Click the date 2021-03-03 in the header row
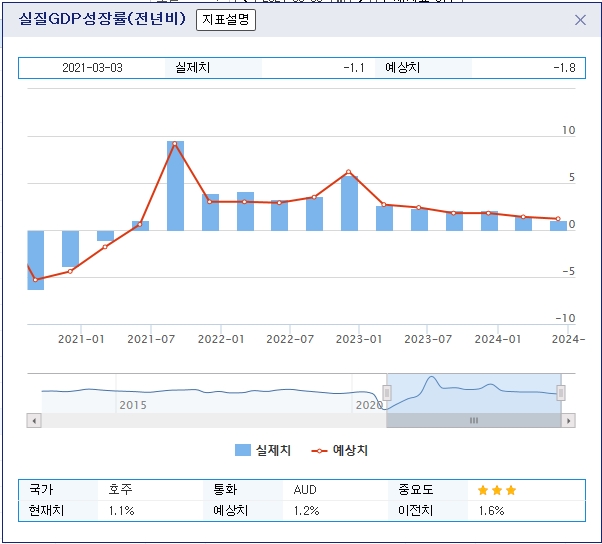This screenshot has width=602, height=544. tap(92, 68)
